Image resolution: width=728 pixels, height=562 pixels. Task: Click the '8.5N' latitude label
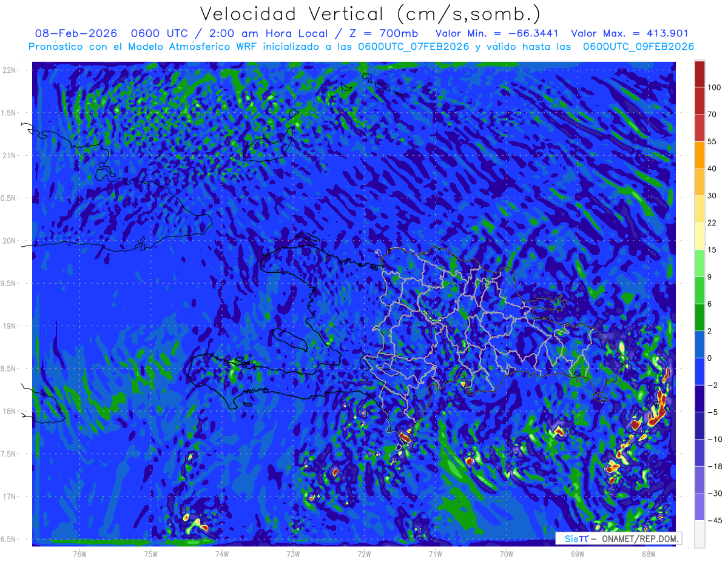tap(9, 369)
